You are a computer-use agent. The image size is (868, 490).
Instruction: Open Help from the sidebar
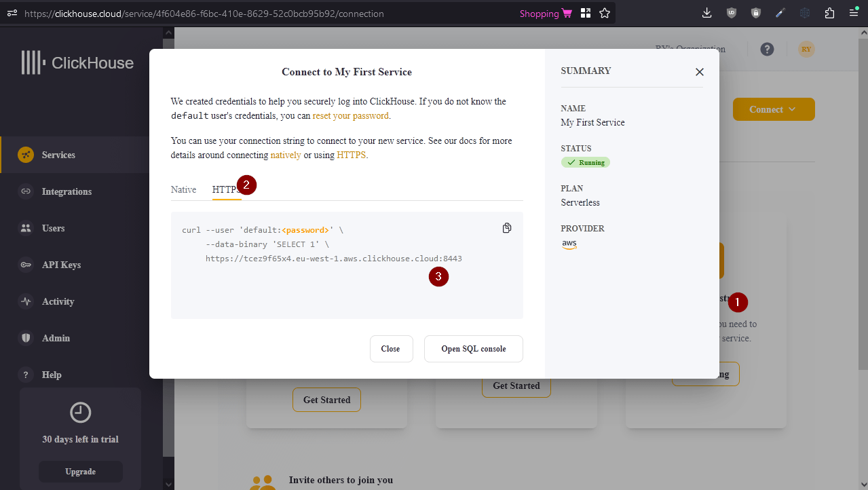click(x=52, y=375)
